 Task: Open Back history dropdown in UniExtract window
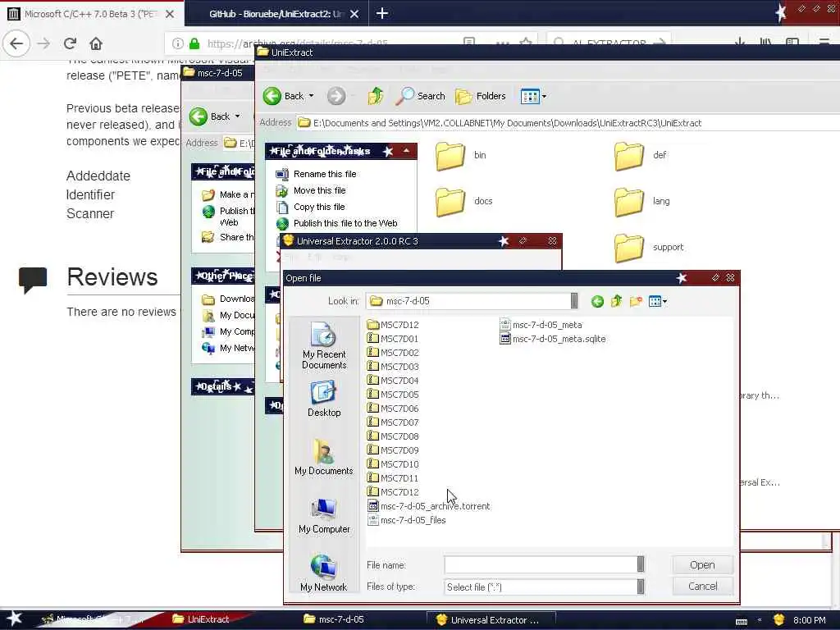point(311,96)
